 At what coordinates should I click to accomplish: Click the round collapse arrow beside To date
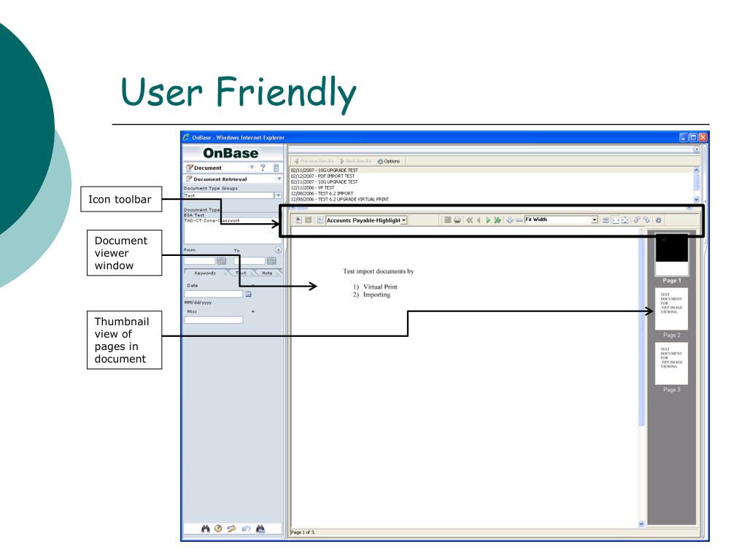click(x=278, y=249)
